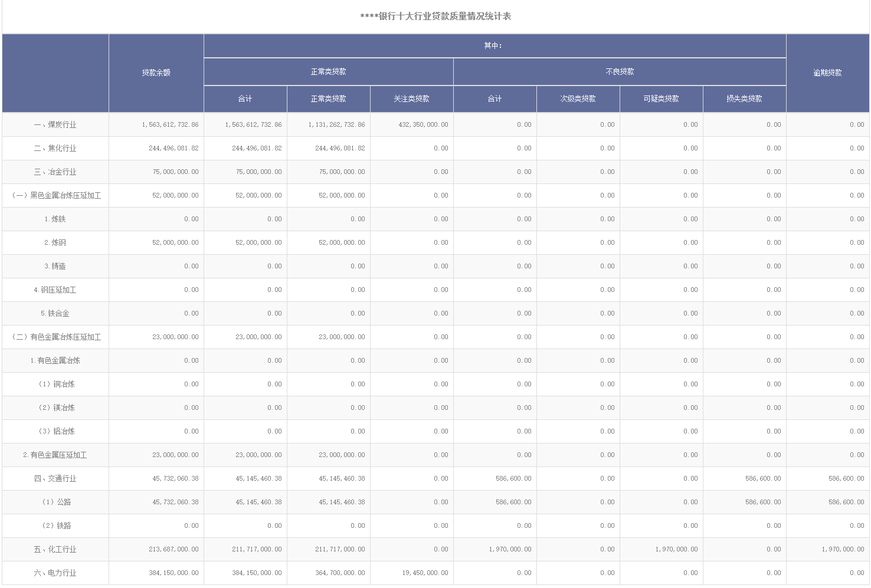Click row label 六、电力行业

[x=55, y=573]
